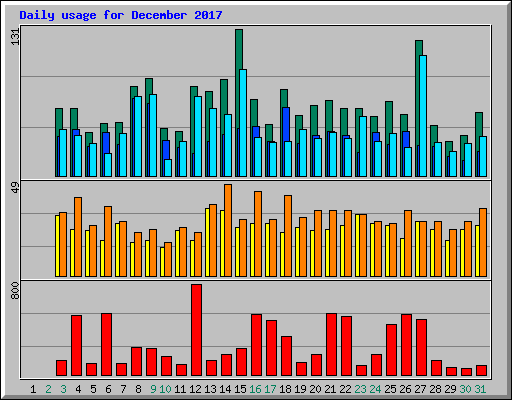
Task: Click day label 9 on the x-axis
Action: pos(153,389)
